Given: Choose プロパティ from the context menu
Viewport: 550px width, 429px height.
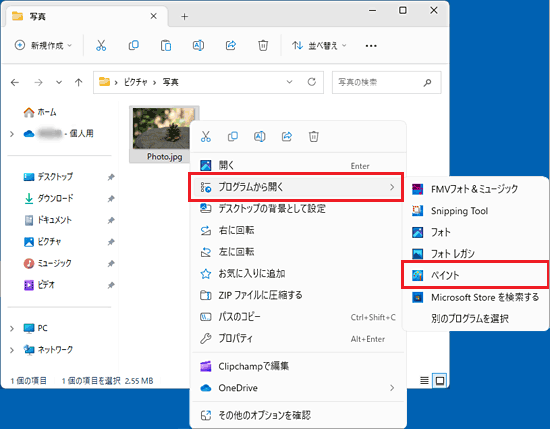Looking at the screenshot, I should pyautogui.click(x=298, y=338).
